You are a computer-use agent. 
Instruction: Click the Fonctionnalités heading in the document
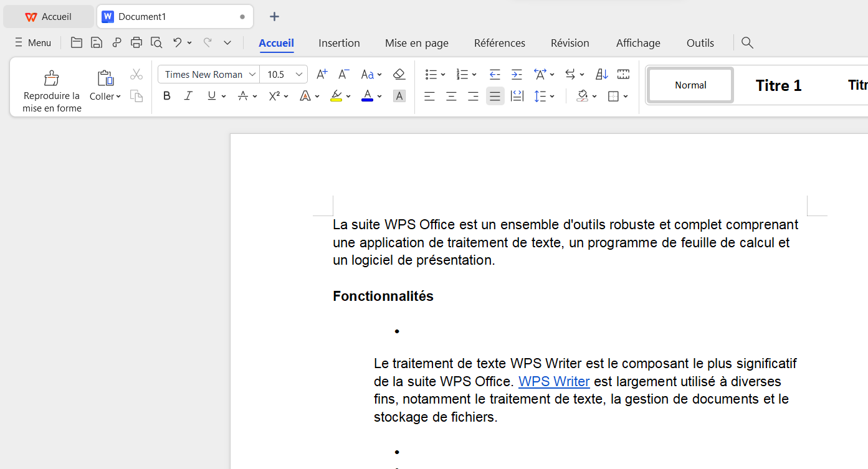(x=383, y=296)
